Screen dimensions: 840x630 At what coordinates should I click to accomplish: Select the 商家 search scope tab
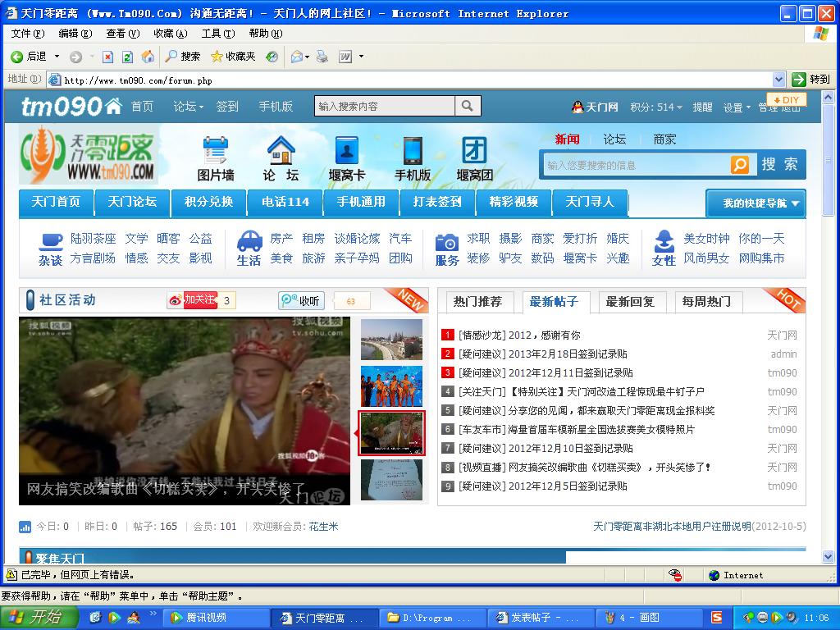point(664,139)
